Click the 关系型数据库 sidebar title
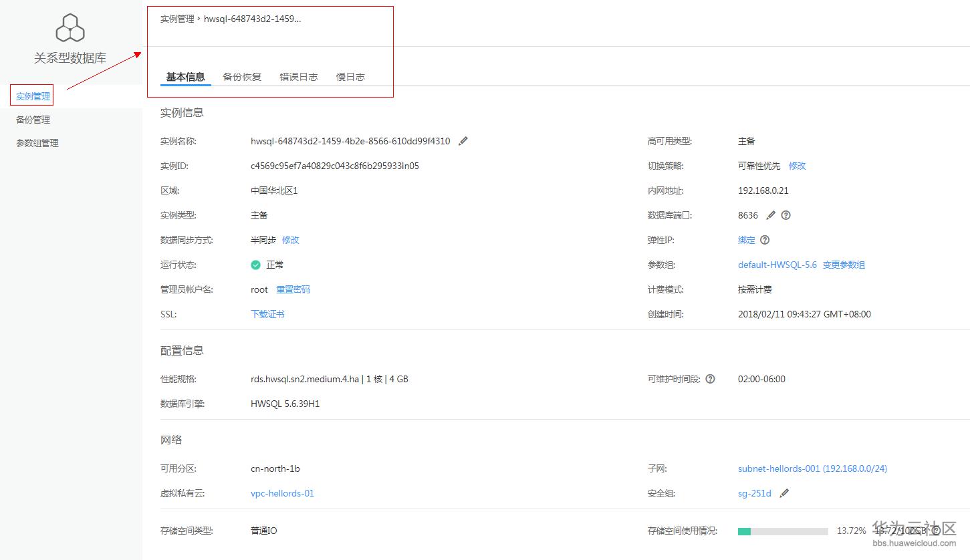The height and width of the screenshot is (560, 970). click(70, 58)
